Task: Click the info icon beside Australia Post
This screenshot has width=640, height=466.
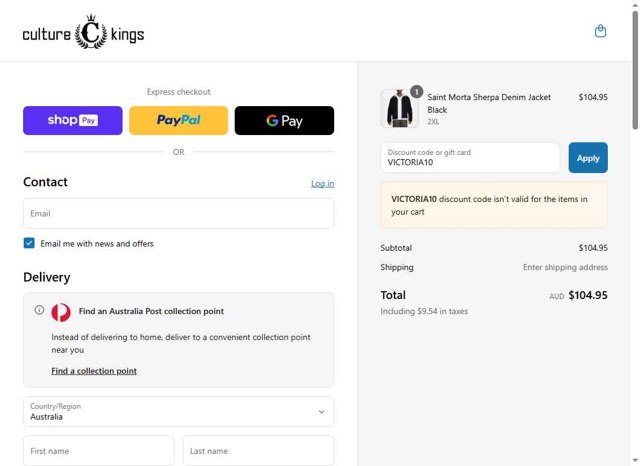Action: point(39,310)
